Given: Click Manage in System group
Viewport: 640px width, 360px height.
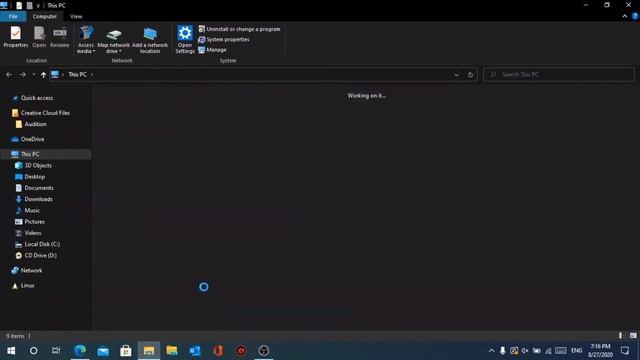Looking at the screenshot, I should tap(212, 50).
